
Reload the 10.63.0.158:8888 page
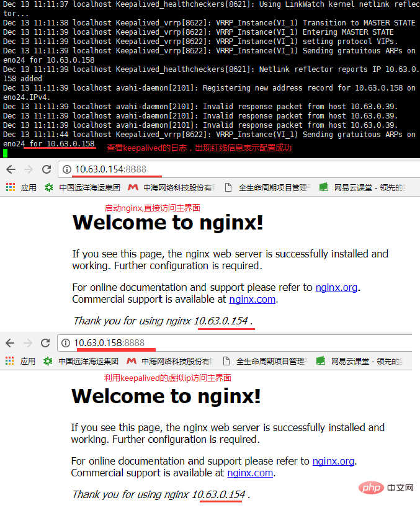pyautogui.click(x=45, y=343)
